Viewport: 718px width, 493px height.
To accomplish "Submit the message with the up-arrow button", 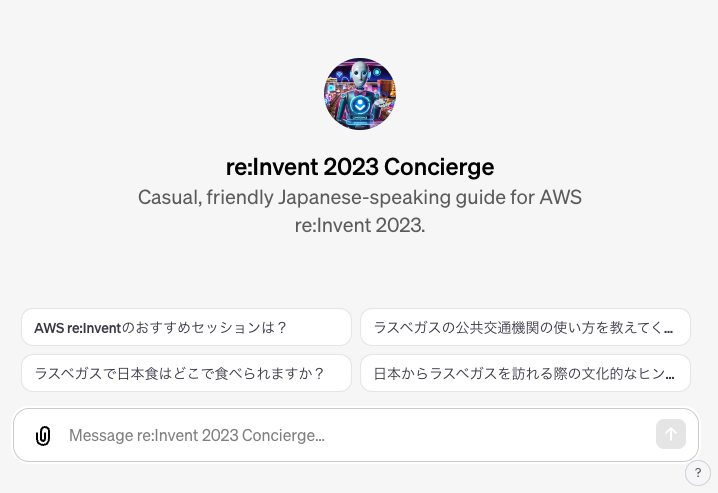I will point(670,434).
